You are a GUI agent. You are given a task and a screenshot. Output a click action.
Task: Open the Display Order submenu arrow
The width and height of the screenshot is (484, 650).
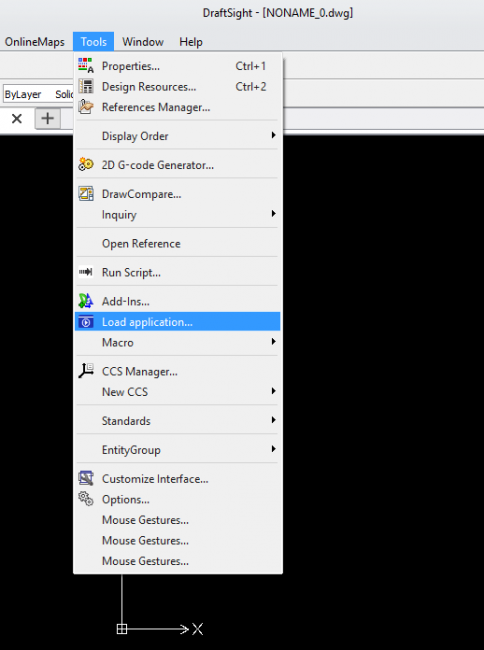273,135
